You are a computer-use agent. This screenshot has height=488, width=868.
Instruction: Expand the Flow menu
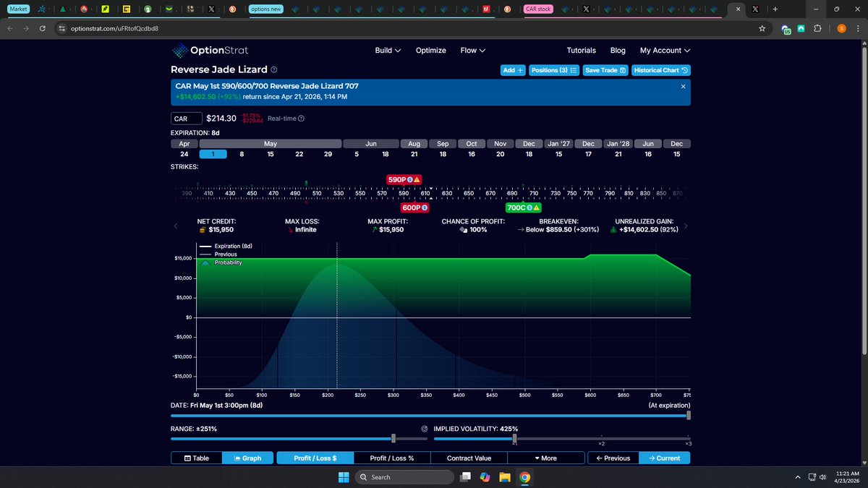(x=472, y=51)
